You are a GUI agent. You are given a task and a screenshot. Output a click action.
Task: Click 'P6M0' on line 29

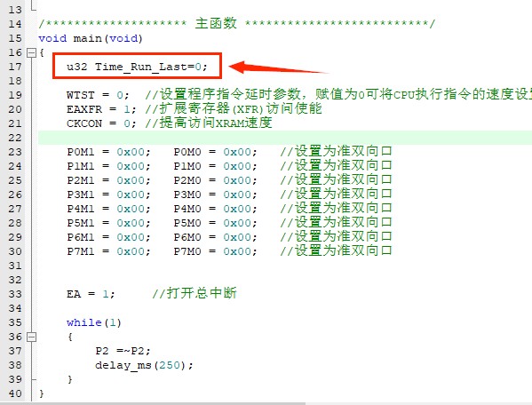[187, 237]
